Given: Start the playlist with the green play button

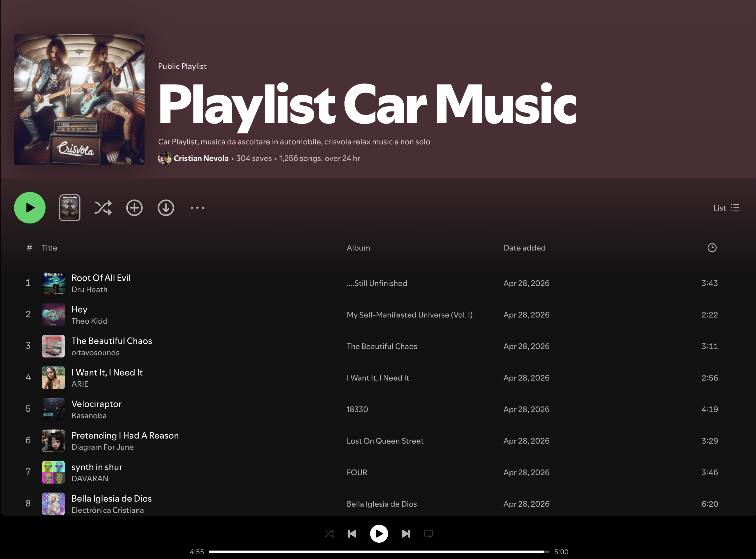Looking at the screenshot, I should coord(30,208).
